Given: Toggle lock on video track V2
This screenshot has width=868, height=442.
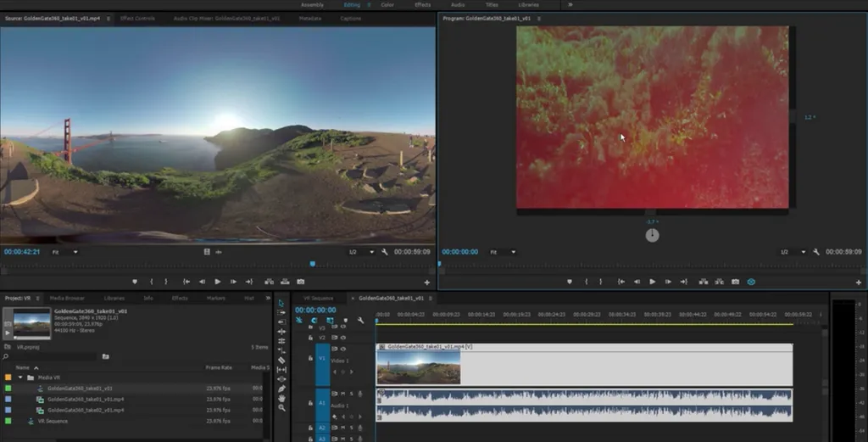Looking at the screenshot, I should pyautogui.click(x=310, y=337).
